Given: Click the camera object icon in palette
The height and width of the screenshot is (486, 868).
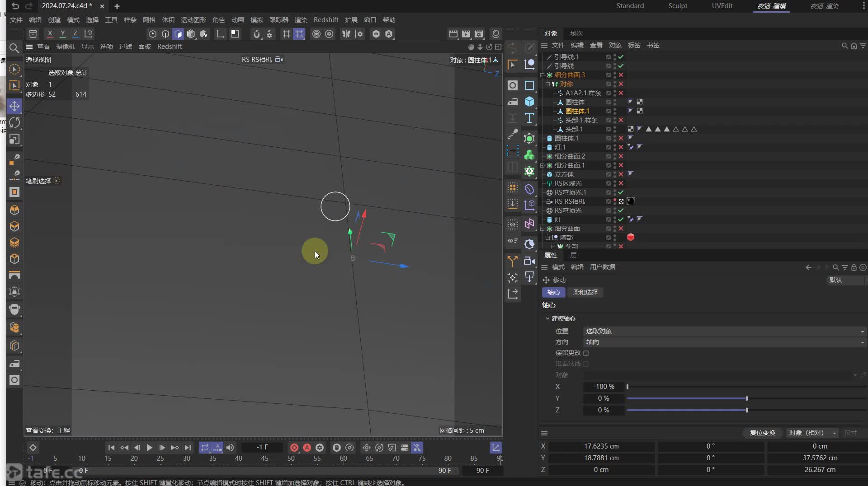Looking at the screenshot, I should tap(529, 261).
